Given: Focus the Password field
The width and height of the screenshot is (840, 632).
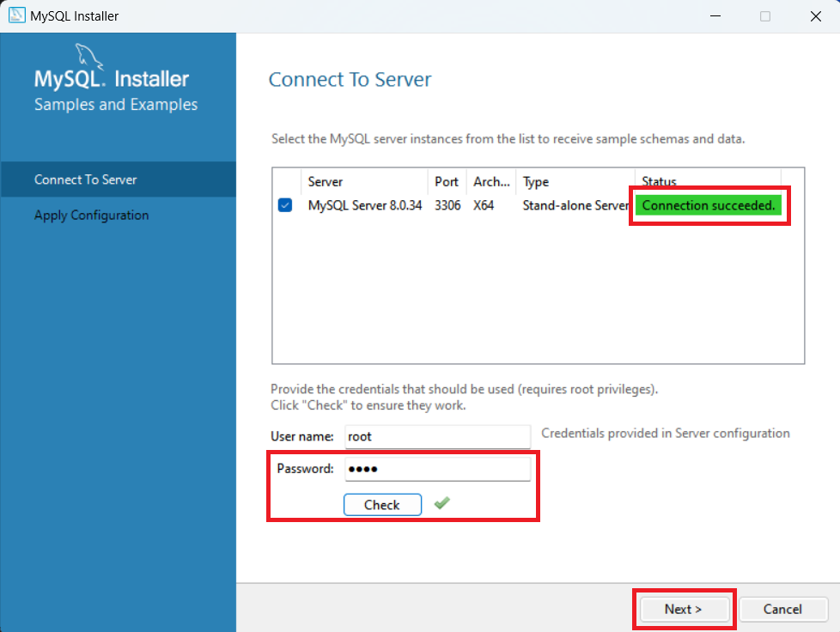Looking at the screenshot, I should (438, 469).
